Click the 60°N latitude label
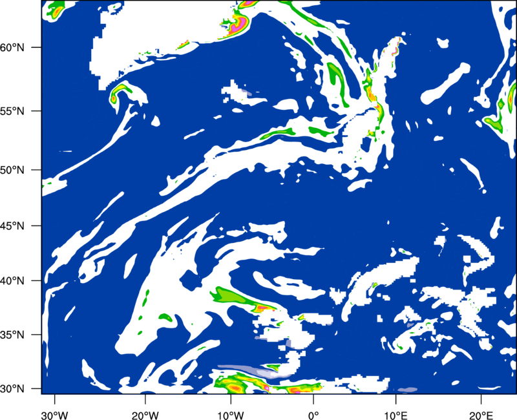The height and width of the screenshot is (420, 517). 12,47
